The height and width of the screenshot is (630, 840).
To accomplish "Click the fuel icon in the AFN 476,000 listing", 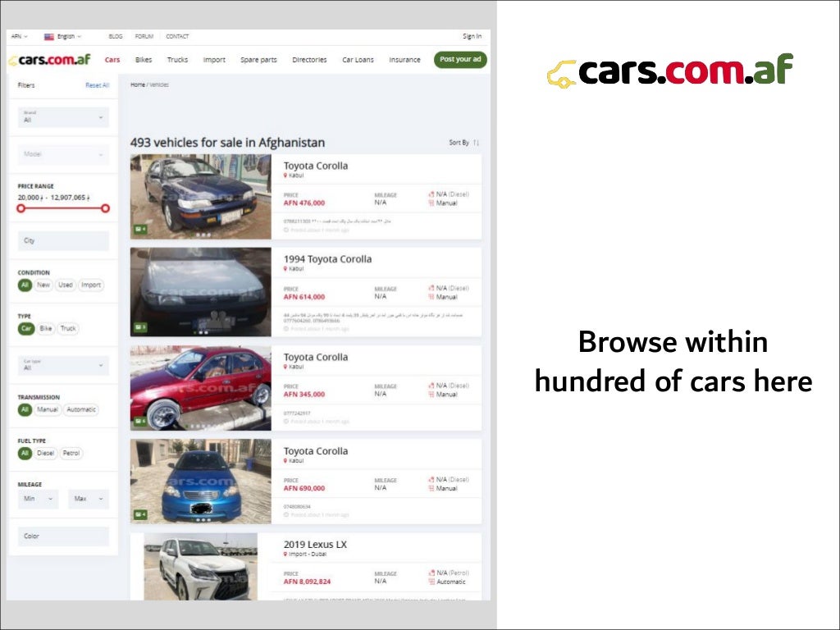I will (x=431, y=194).
